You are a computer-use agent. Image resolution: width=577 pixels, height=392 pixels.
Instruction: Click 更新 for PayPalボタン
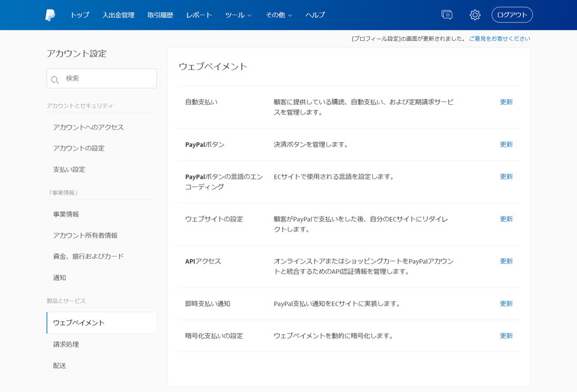(506, 144)
